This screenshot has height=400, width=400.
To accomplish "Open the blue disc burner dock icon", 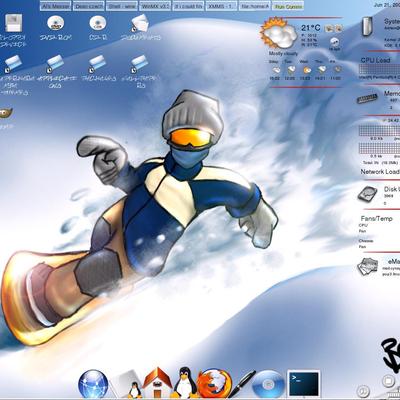I will point(268,384).
